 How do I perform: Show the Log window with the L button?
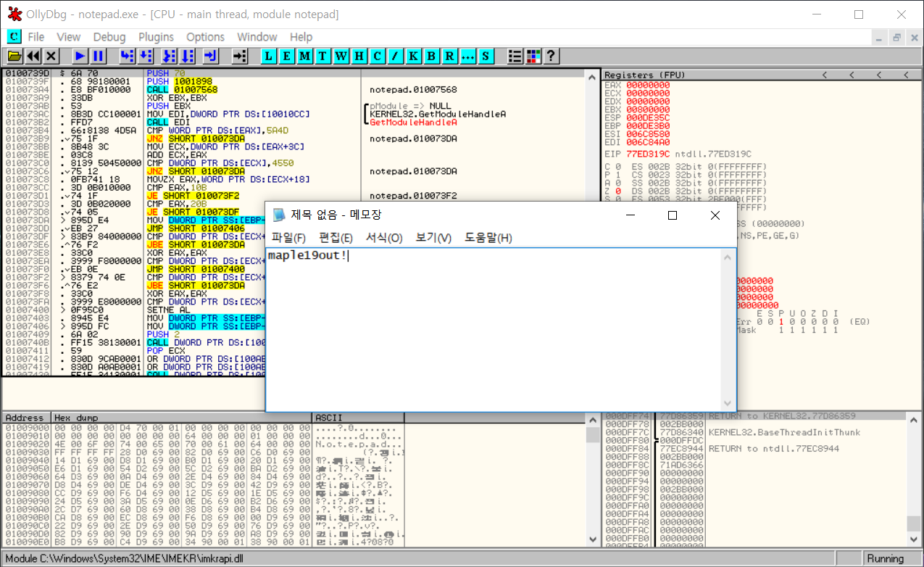(269, 56)
